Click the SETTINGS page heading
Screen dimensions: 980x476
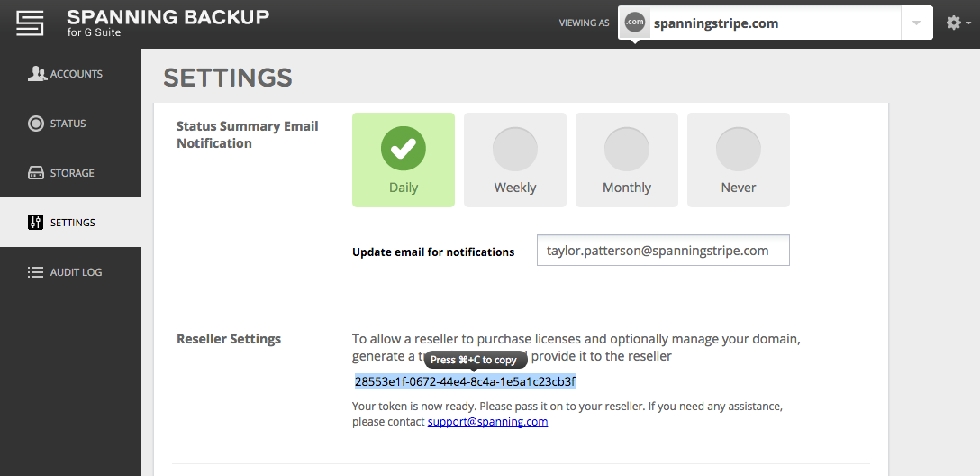[x=228, y=78]
